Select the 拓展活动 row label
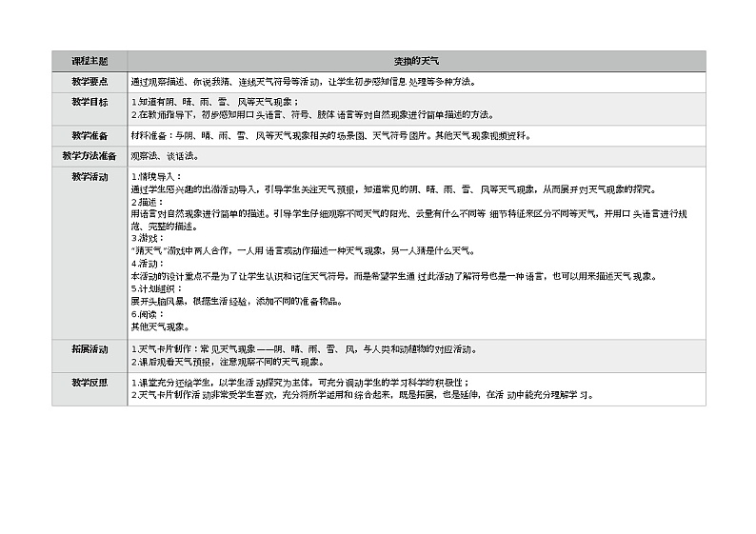This screenshot has height=534, width=756. click(90, 348)
